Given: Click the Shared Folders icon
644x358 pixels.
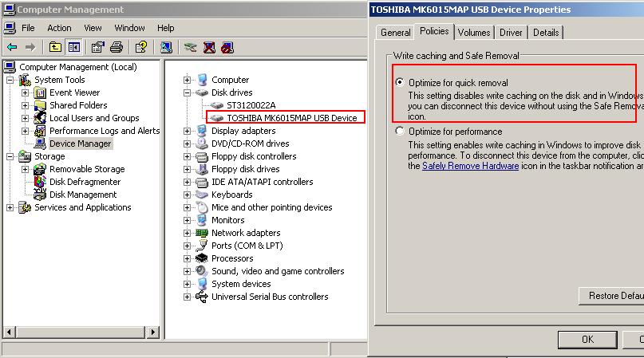Looking at the screenshot, I should 40,105.
